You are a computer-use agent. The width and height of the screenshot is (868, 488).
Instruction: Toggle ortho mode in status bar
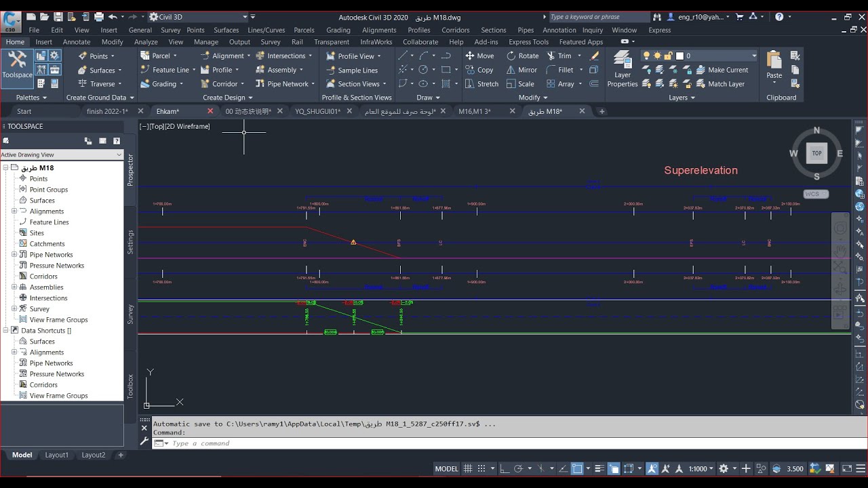click(x=504, y=468)
